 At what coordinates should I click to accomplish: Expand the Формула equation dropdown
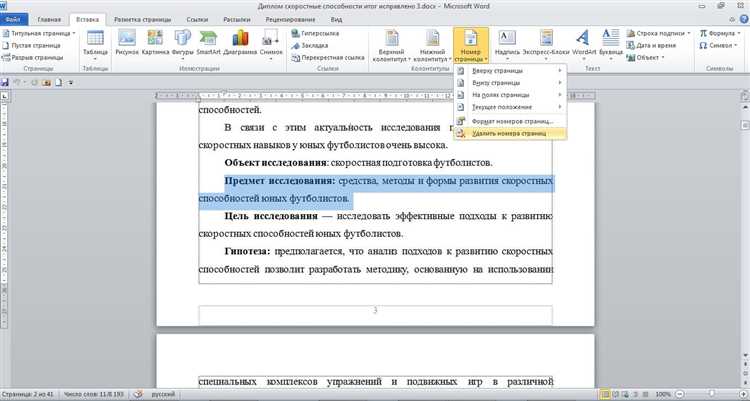(739, 33)
